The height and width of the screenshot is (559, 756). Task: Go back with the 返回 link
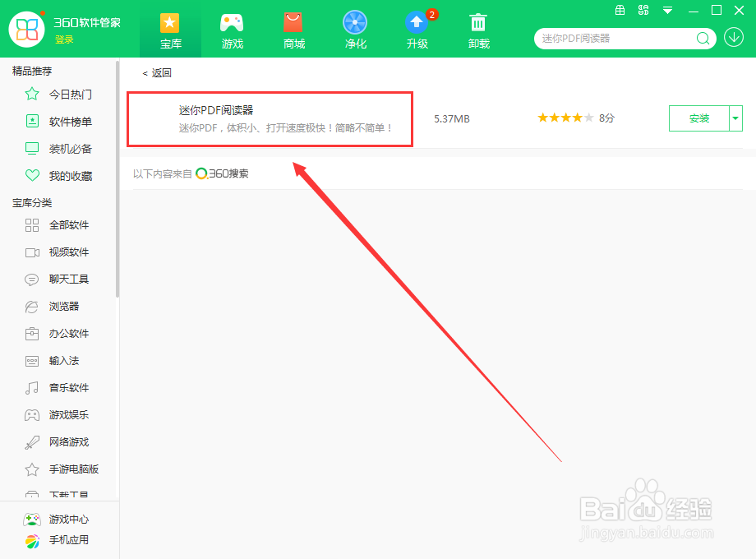pos(157,73)
